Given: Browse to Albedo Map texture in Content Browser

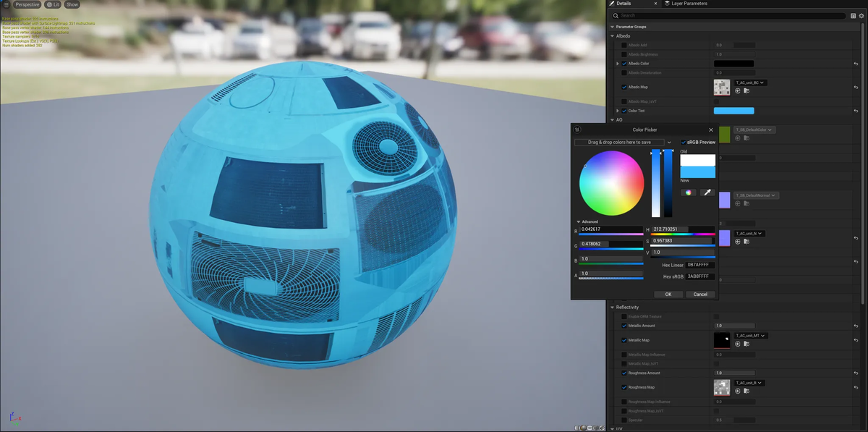Looking at the screenshot, I should (746, 91).
